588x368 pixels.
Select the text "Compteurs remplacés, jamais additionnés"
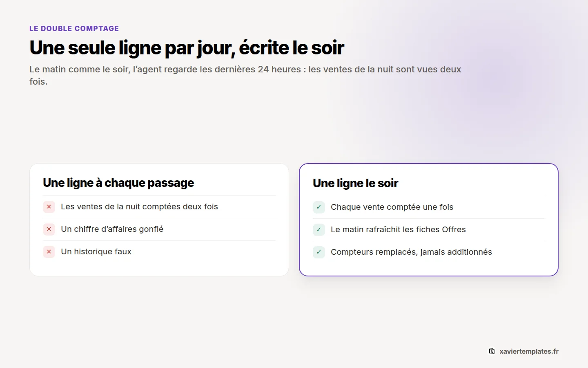tap(411, 252)
